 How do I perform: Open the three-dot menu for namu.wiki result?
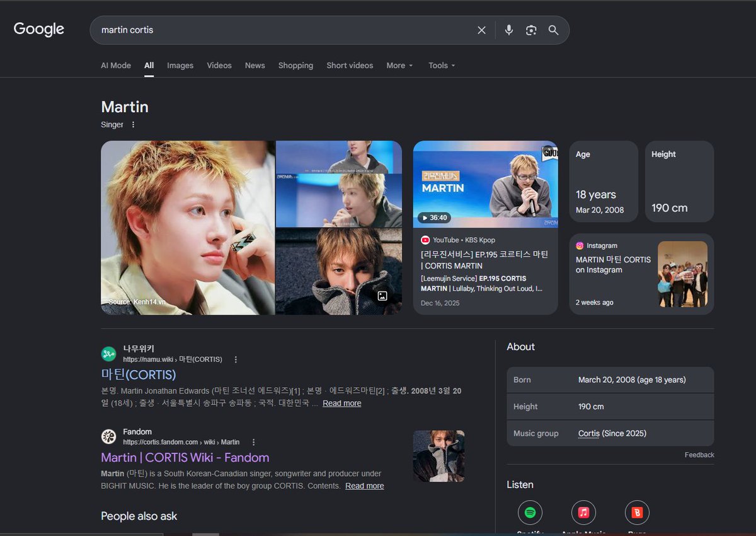[x=236, y=359]
